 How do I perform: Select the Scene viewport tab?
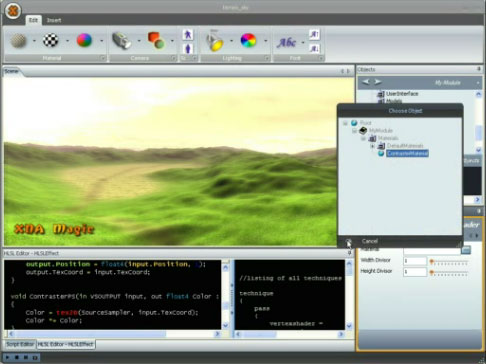click(x=11, y=71)
